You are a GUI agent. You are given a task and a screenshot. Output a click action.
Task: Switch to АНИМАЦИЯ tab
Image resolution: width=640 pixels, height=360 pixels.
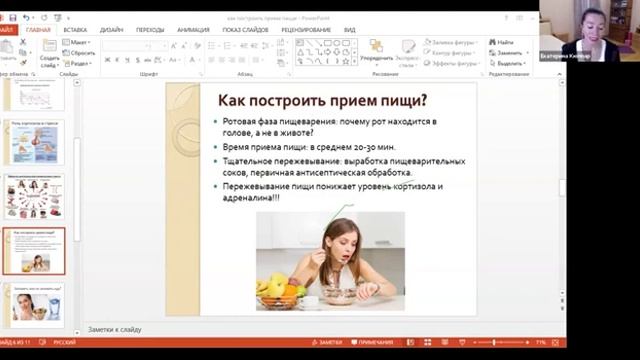pyautogui.click(x=193, y=30)
